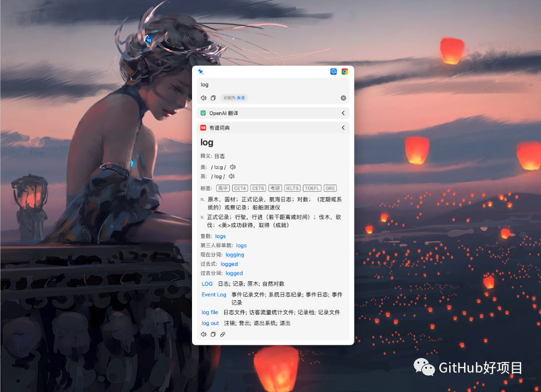
Task: Open the Event Log phrase link
Action: click(x=214, y=295)
